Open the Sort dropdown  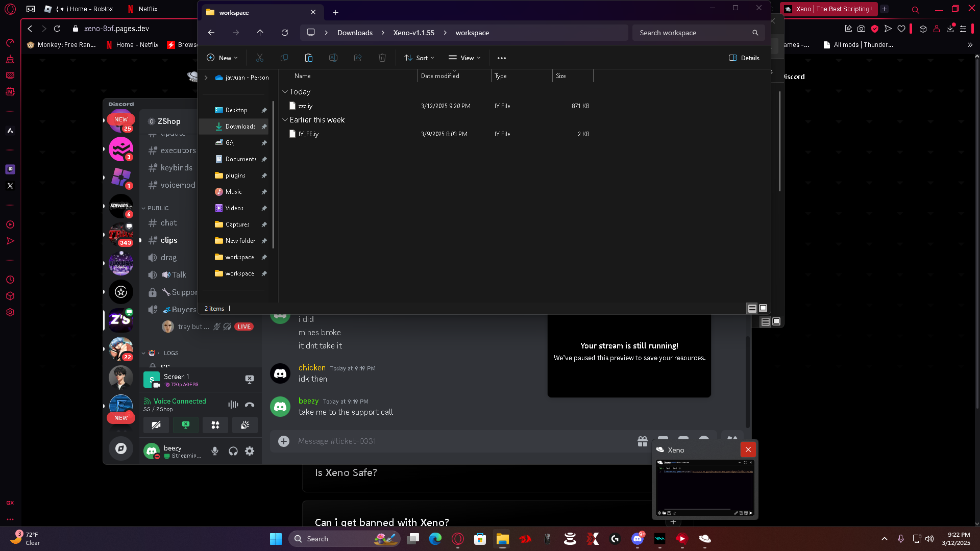419,58
